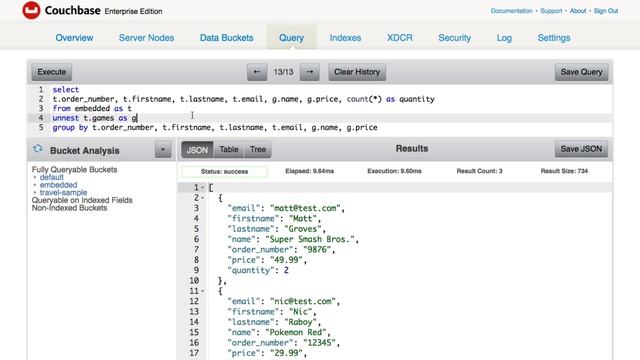
Task: Collapse JSON result line 1 fold
Action: coord(203,187)
